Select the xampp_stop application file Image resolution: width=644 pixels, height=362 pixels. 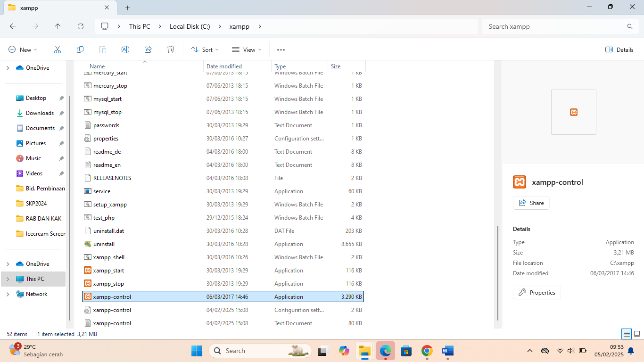coord(223,284)
